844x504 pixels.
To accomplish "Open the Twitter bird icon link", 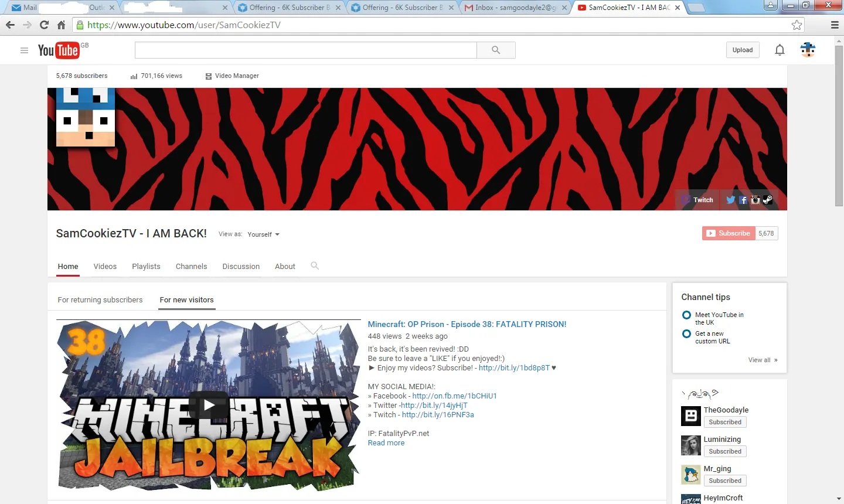I will tap(731, 200).
